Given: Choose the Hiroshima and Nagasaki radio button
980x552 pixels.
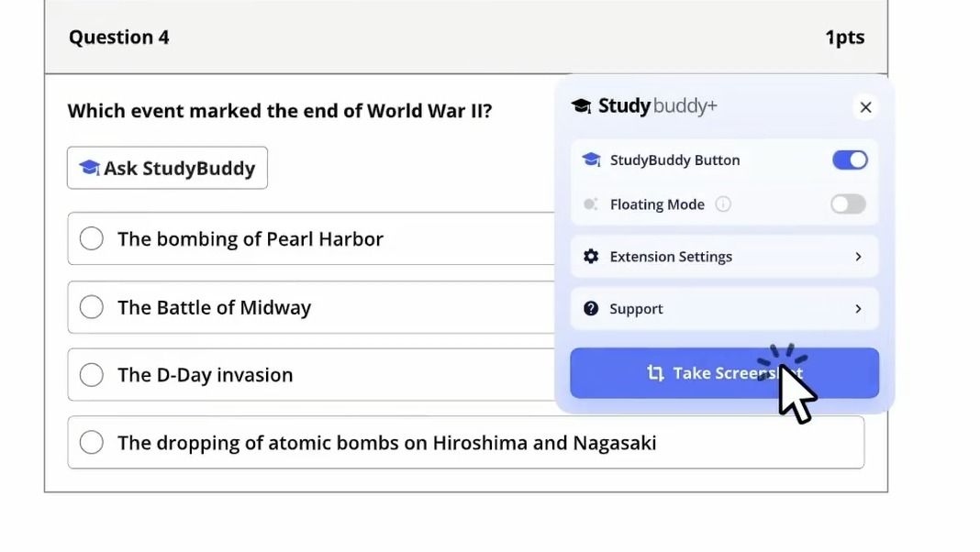Looking at the screenshot, I should 91,442.
